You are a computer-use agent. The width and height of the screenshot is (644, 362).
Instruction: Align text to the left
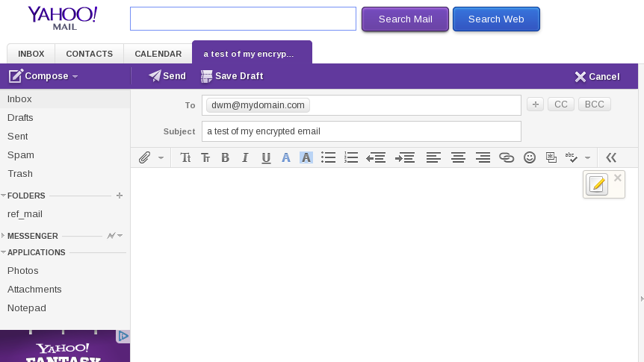coord(433,157)
